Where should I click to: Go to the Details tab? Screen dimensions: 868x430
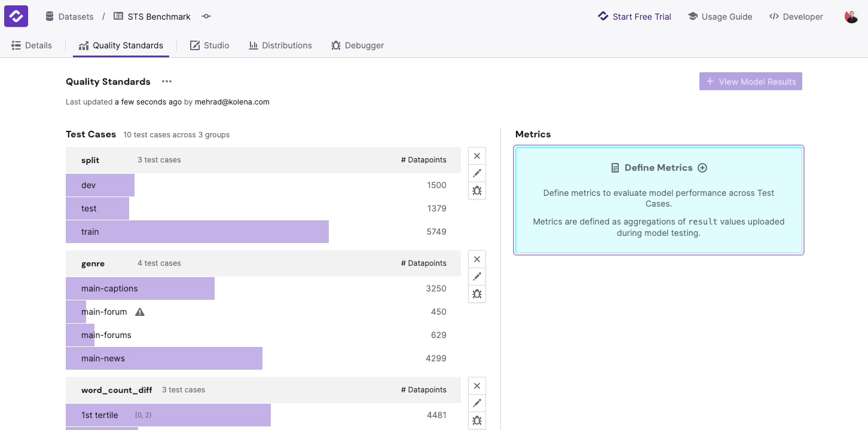32,45
